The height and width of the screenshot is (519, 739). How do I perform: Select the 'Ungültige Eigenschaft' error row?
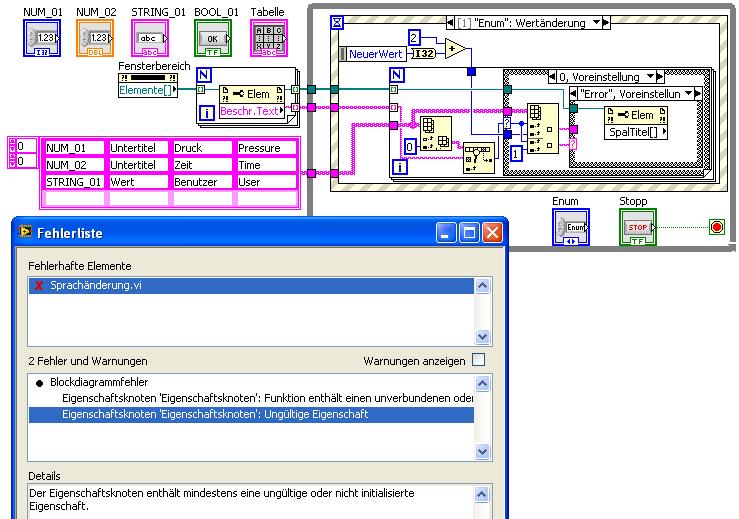coord(251,414)
